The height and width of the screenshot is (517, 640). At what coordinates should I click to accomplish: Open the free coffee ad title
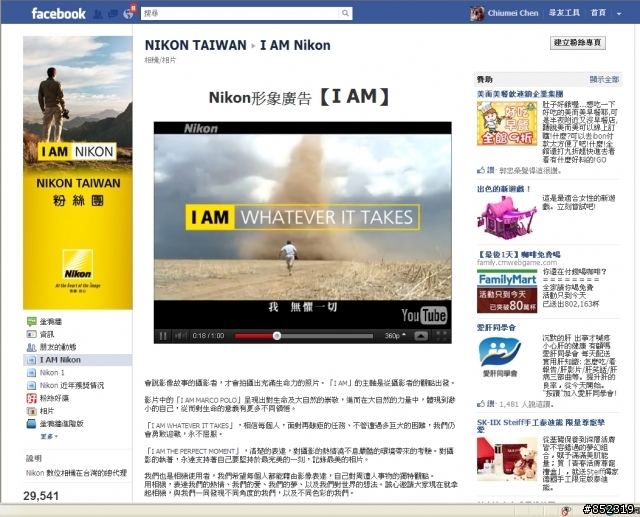pos(519,255)
